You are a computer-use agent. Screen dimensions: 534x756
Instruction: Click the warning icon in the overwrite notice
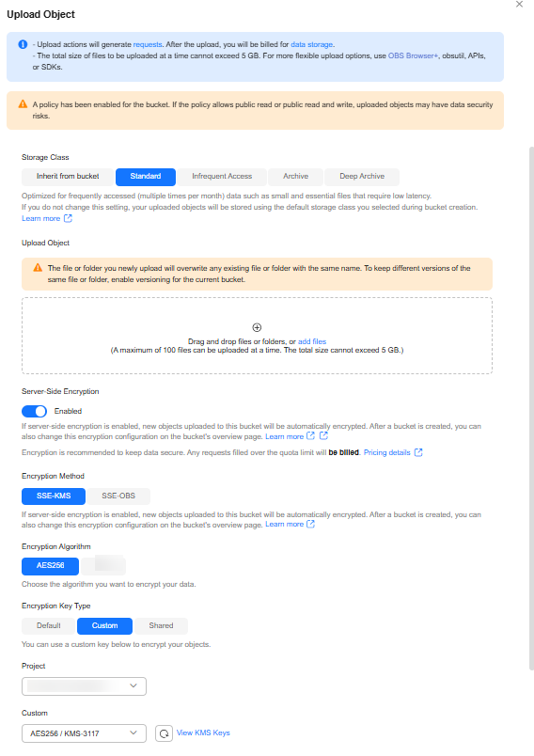click(x=38, y=268)
